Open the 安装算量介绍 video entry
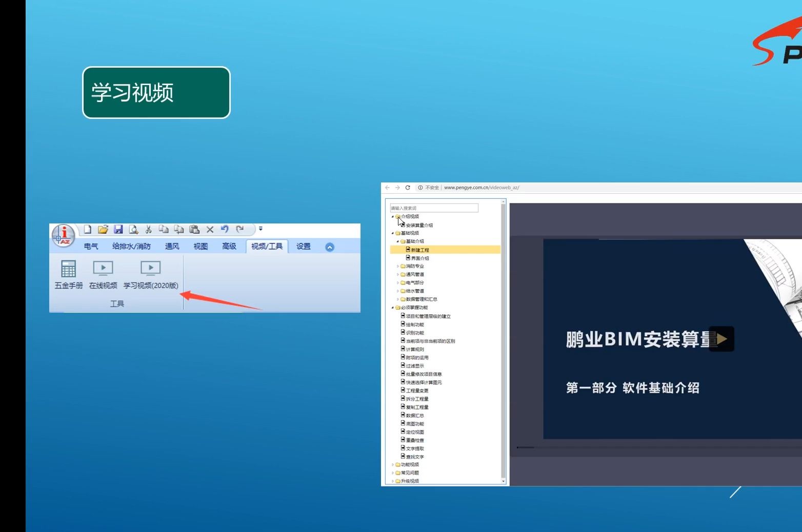802x532 pixels. click(x=419, y=225)
